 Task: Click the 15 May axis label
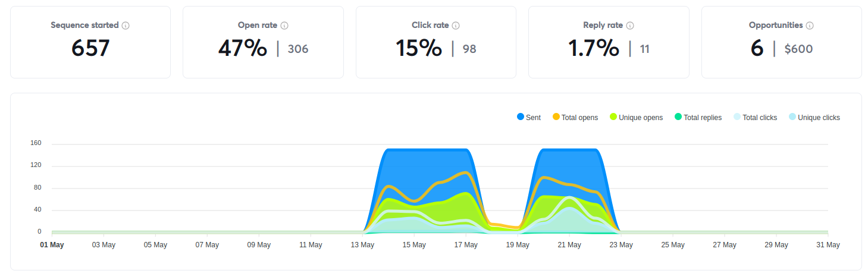tap(414, 245)
